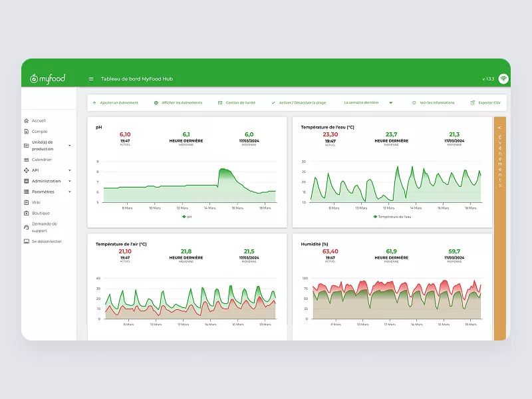Click the info icon for Voir les informations

click(414, 103)
